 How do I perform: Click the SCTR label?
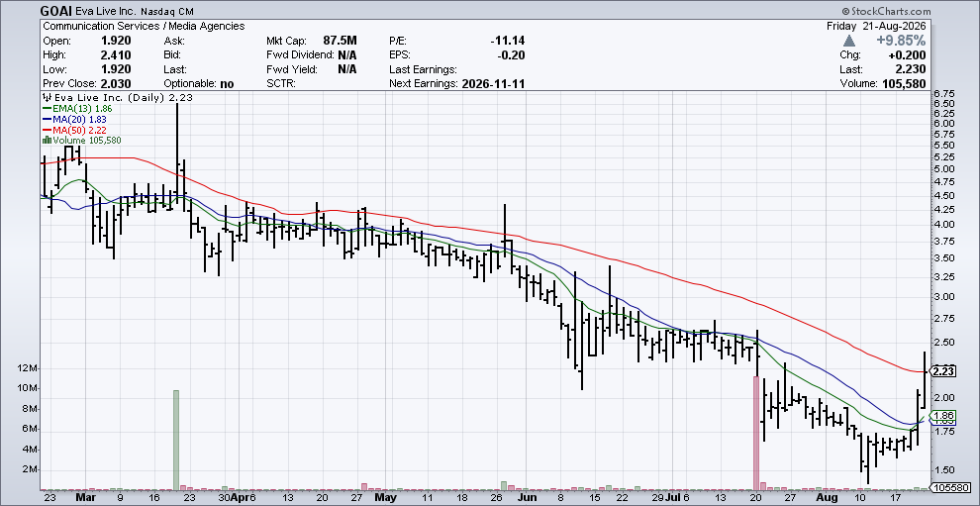pyautogui.click(x=280, y=83)
